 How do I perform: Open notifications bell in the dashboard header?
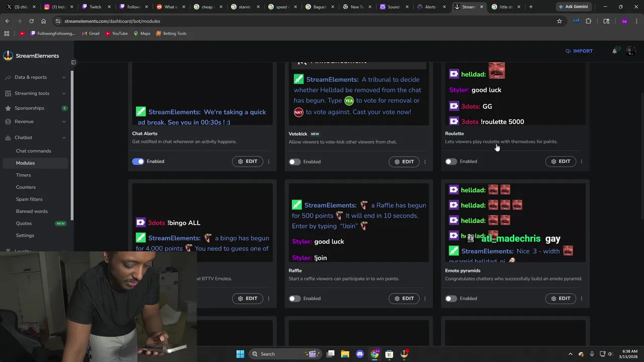pos(615,51)
